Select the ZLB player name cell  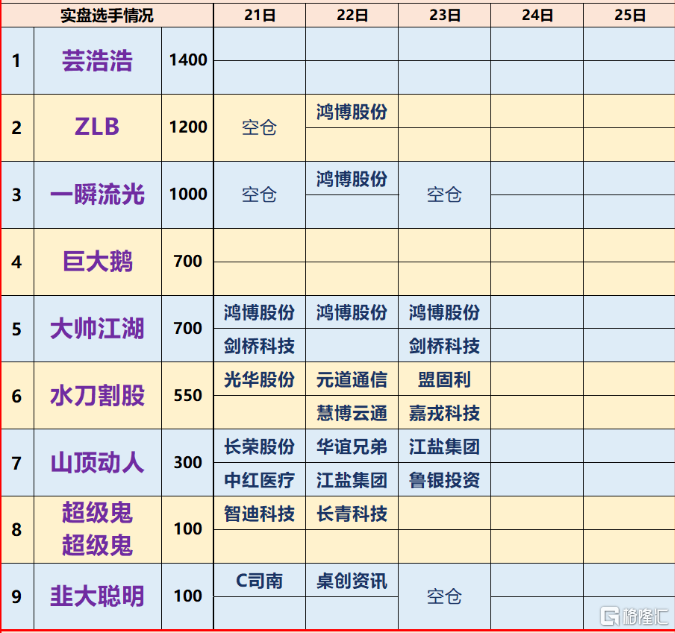click(97, 127)
